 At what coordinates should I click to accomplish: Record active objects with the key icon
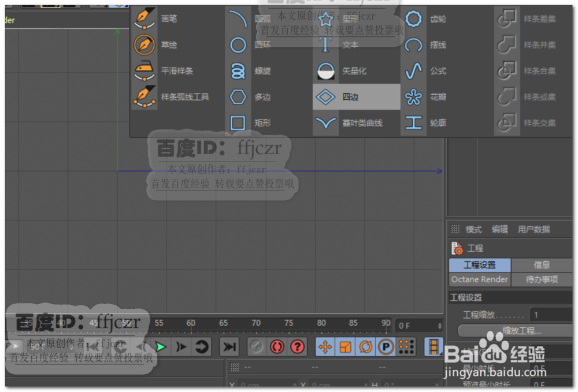[x=257, y=347]
